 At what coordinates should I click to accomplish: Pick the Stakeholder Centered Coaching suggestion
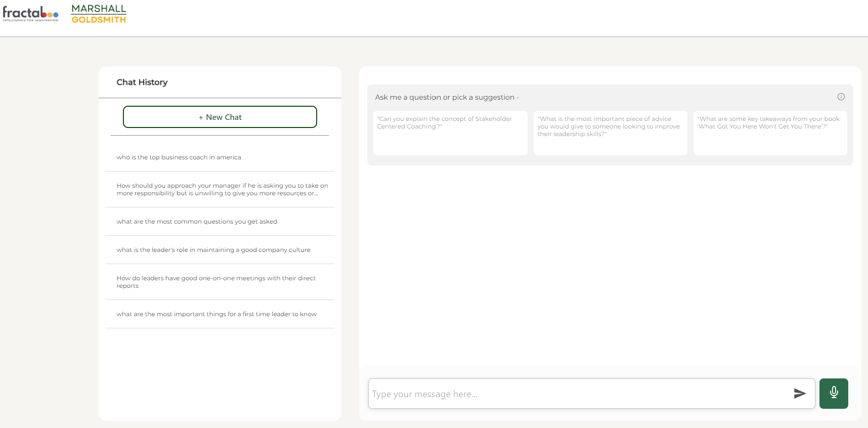click(x=450, y=133)
